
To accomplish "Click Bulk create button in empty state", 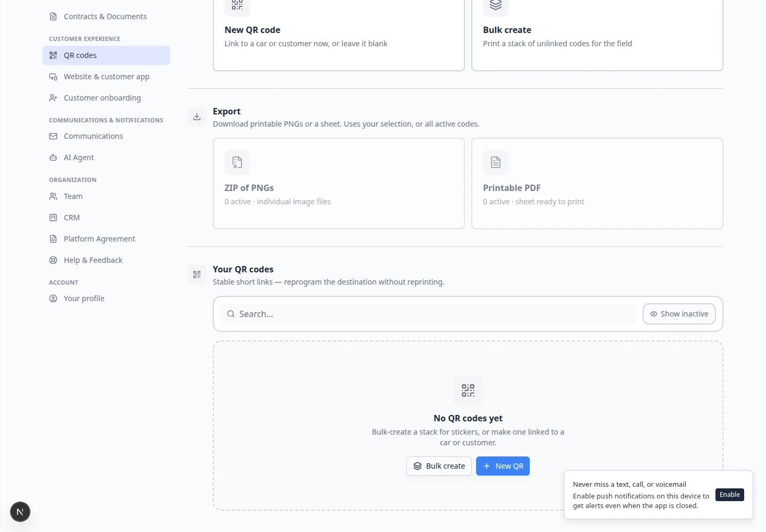I will click(x=439, y=466).
